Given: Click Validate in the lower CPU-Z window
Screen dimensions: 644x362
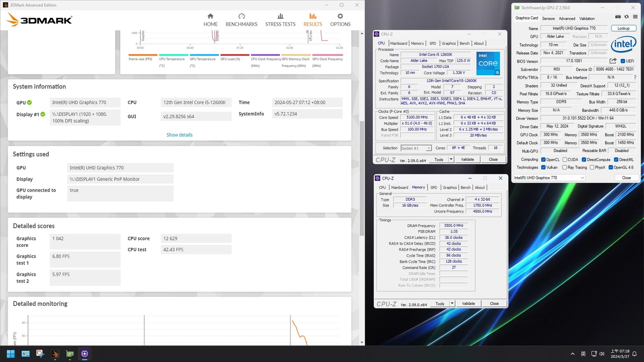Looking at the screenshot, I should 468,304.
